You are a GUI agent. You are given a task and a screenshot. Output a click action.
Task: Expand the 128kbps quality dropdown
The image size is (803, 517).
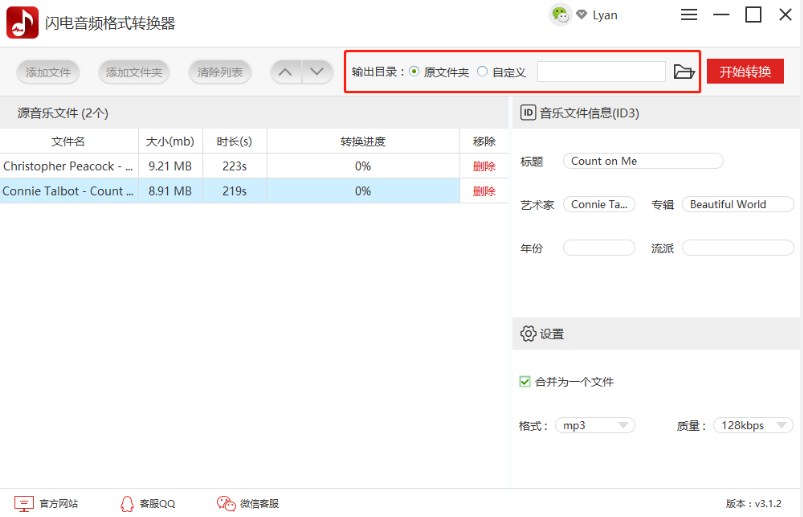click(x=752, y=425)
